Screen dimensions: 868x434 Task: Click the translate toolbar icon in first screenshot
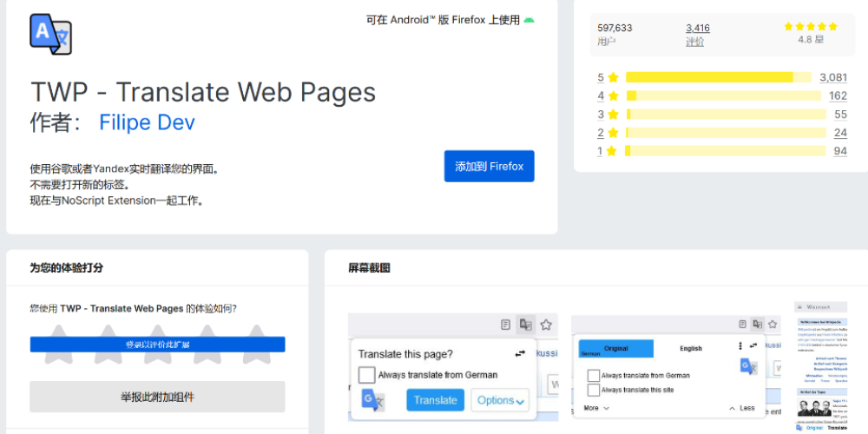(x=525, y=325)
